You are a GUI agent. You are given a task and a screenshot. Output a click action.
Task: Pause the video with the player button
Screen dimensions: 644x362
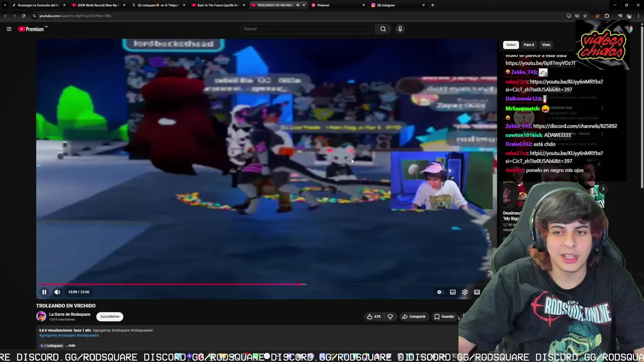(44, 292)
